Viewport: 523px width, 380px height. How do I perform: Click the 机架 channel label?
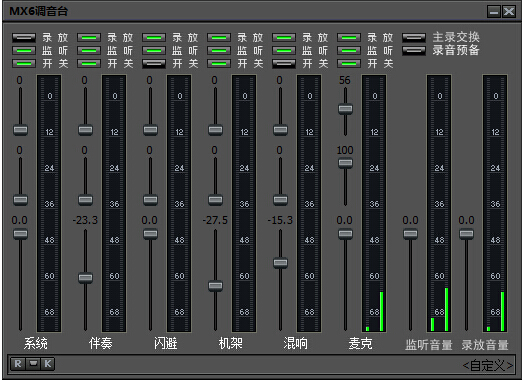click(x=230, y=343)
